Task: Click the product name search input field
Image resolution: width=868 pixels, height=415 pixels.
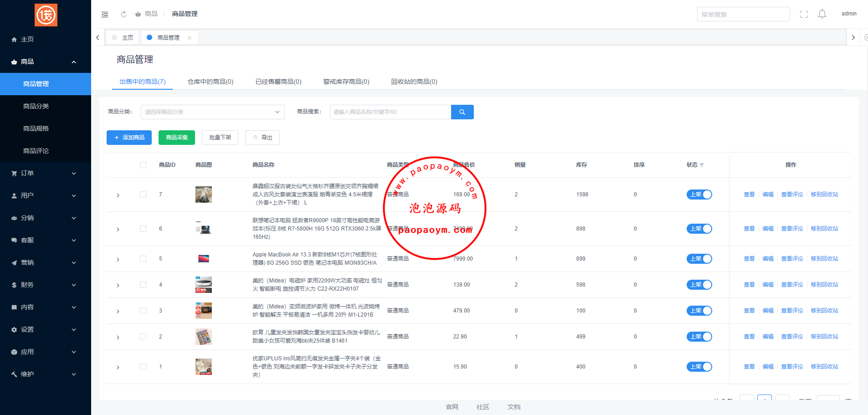Action: pos(390,112)
